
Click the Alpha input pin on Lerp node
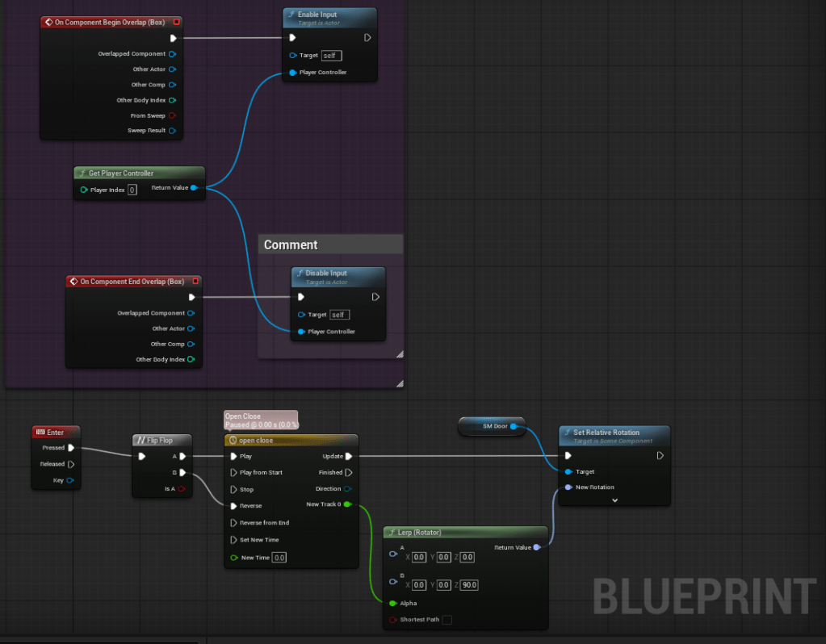pyautogui.click(x=392, y=603)
